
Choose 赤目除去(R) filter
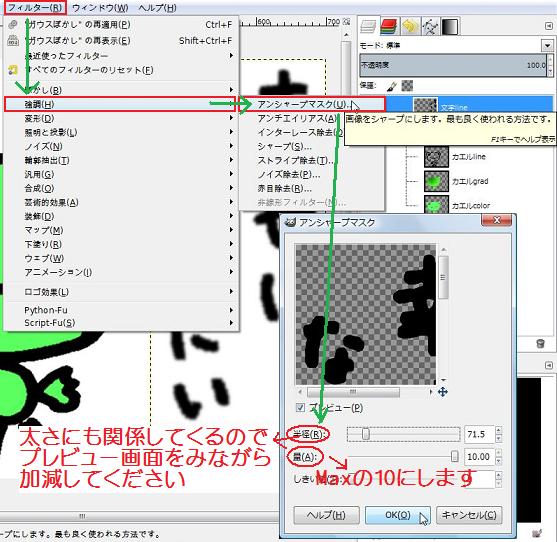285,188
